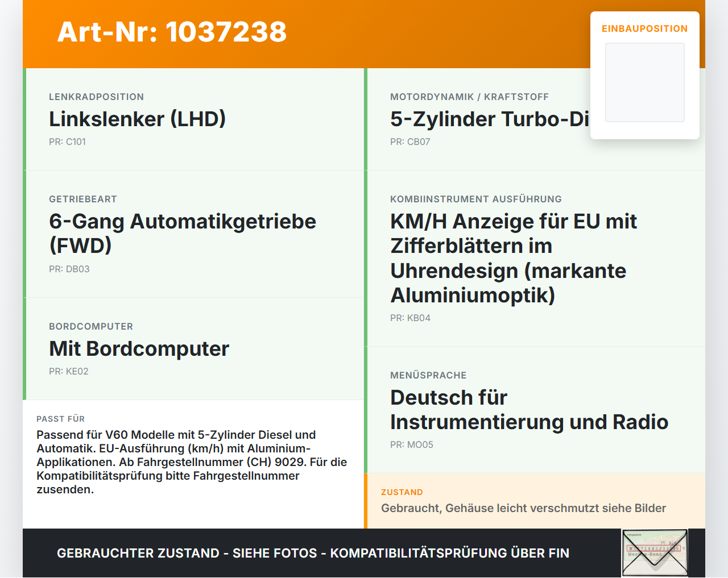Select the KM/H Anzeige für EU description
This screenshot has width=728, height=578.
514,258
